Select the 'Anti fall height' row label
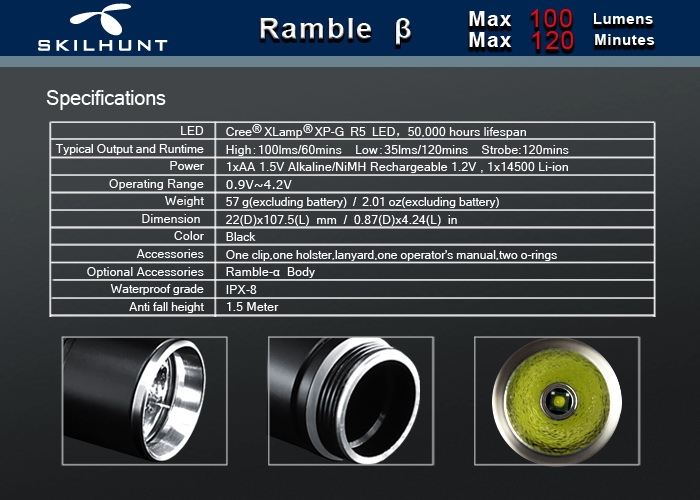700x500 pixels. [167, 307]
